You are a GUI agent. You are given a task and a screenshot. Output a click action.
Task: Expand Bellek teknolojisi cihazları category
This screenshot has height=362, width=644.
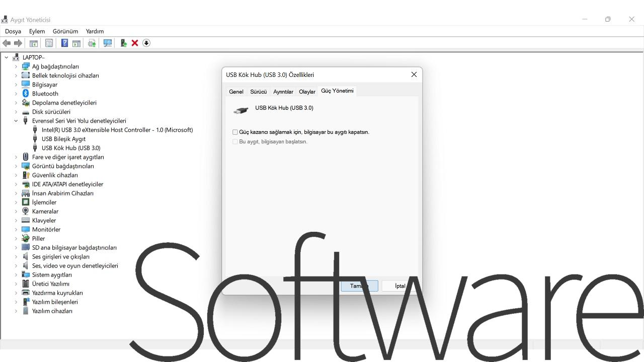16,75
